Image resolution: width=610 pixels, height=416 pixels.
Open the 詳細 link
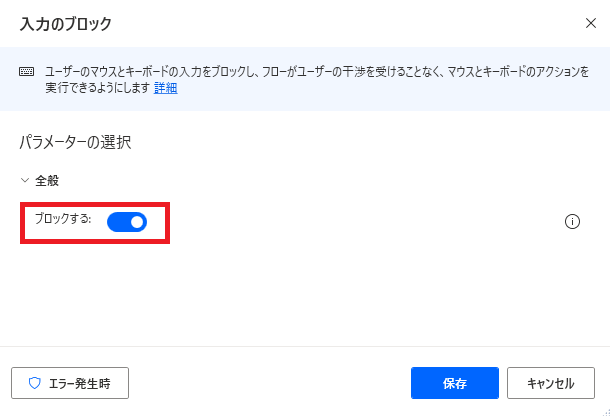(x=166, y=88)
